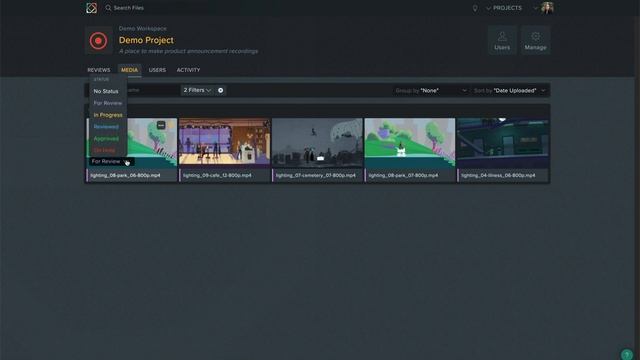Click the help icon in the corner

(627, 354)
